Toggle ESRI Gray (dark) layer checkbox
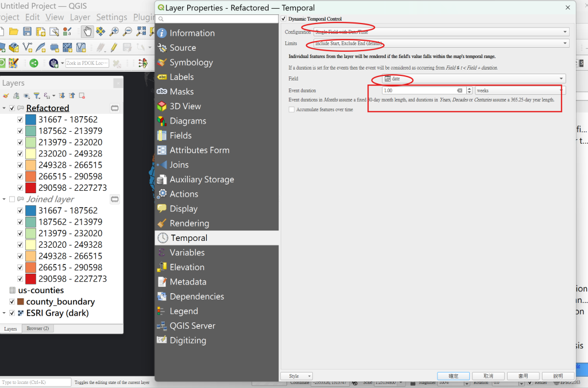Viewport: 588px width, 388px height. pyautogui.click(x=12, y=313)
